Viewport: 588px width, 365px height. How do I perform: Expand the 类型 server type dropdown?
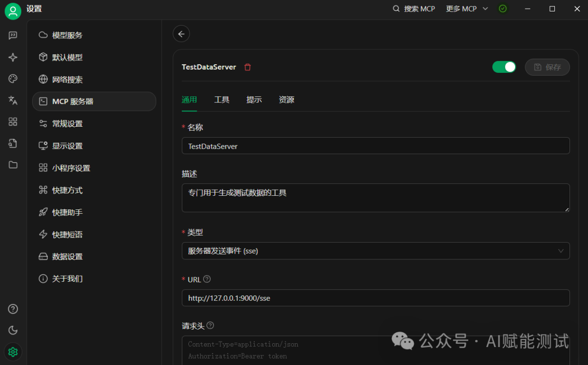coord(376,251)
